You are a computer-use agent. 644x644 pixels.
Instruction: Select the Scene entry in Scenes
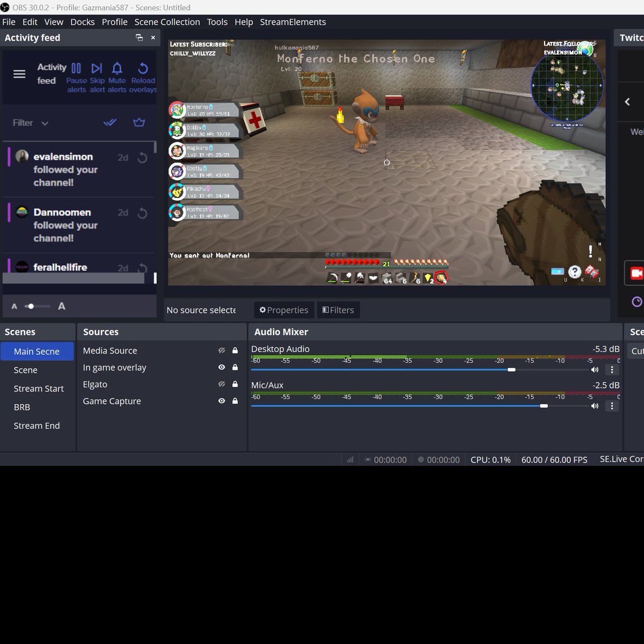click(x=37, y=370)
